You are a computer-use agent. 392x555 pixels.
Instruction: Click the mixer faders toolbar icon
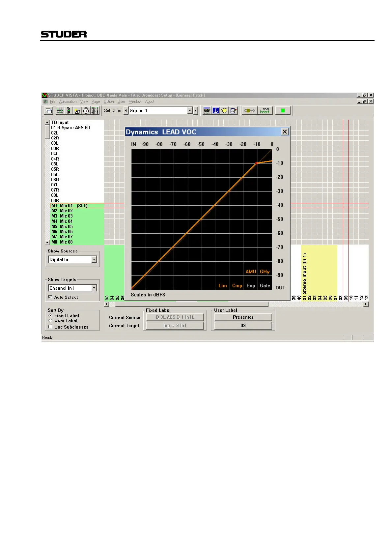(95, 111)
